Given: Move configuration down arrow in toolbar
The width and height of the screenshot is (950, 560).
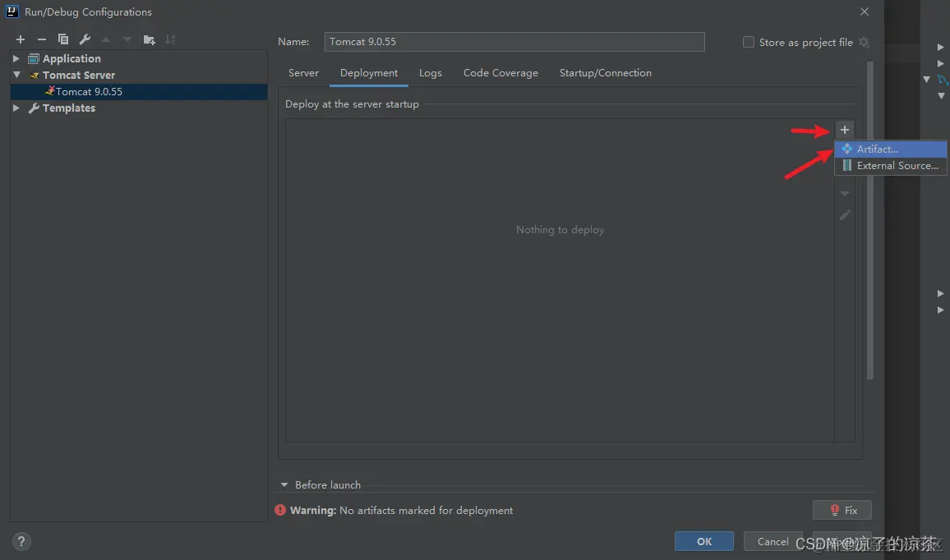Looking at the screenshot, I should pos(127,39).
